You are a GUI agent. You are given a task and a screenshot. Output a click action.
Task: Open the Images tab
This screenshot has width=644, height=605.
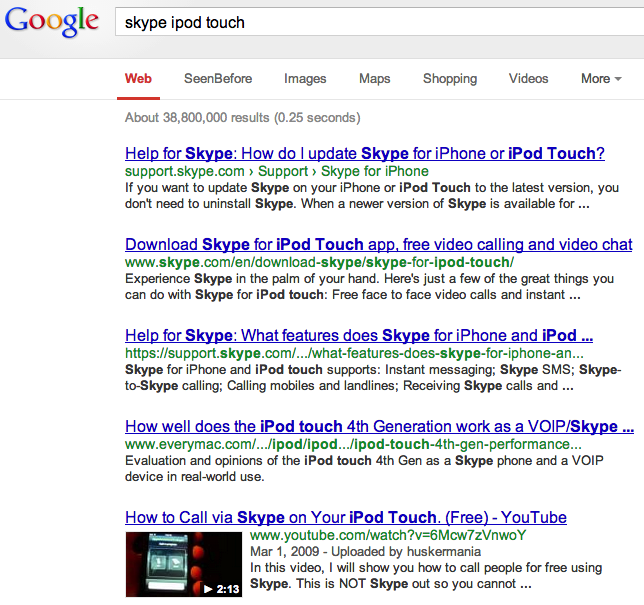pos(305,78)
